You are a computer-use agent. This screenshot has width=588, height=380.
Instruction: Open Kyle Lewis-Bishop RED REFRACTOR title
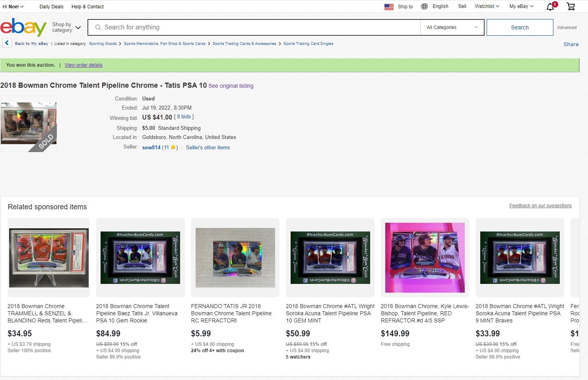tap(425, 313)
